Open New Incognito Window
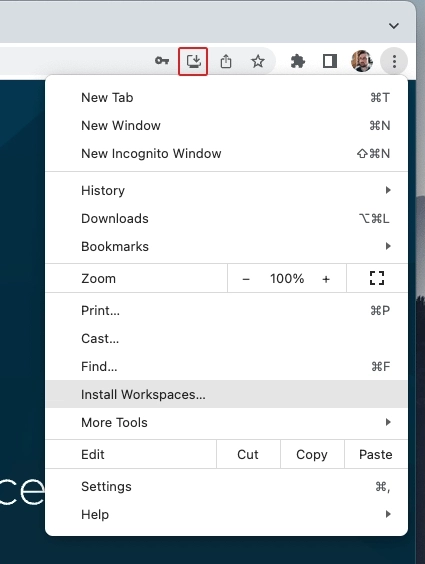The width and height of the screenshot is (425, 564). click(227, 154)
